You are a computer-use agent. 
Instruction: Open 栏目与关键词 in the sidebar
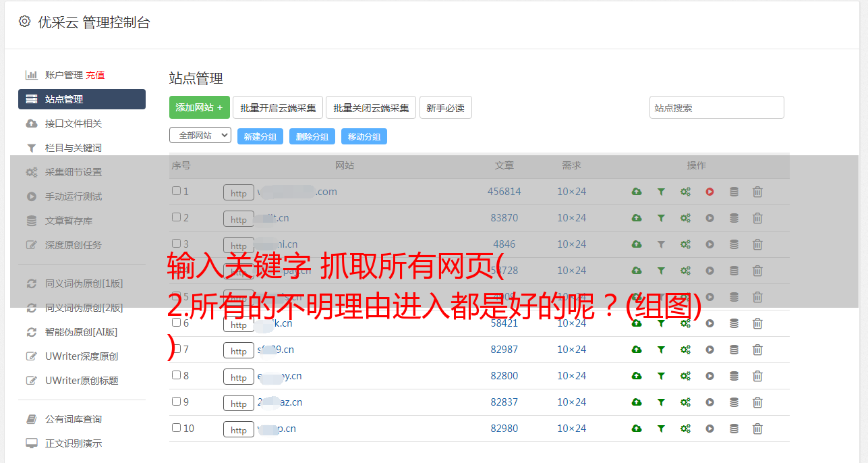(73, 148)
